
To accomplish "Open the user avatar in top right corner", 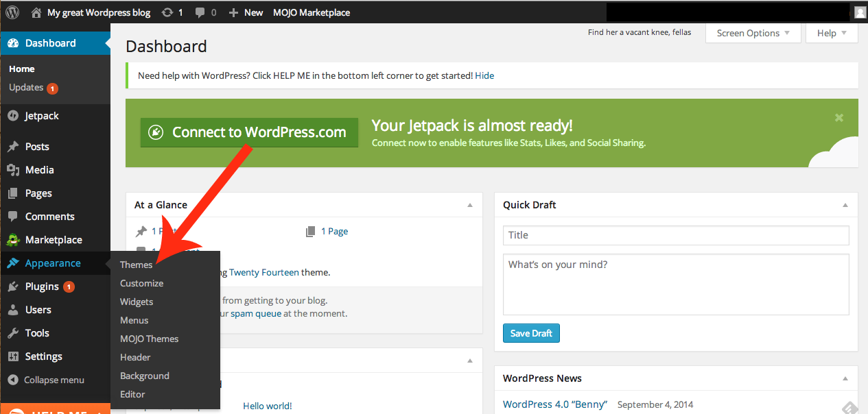I will coord(860,12).
